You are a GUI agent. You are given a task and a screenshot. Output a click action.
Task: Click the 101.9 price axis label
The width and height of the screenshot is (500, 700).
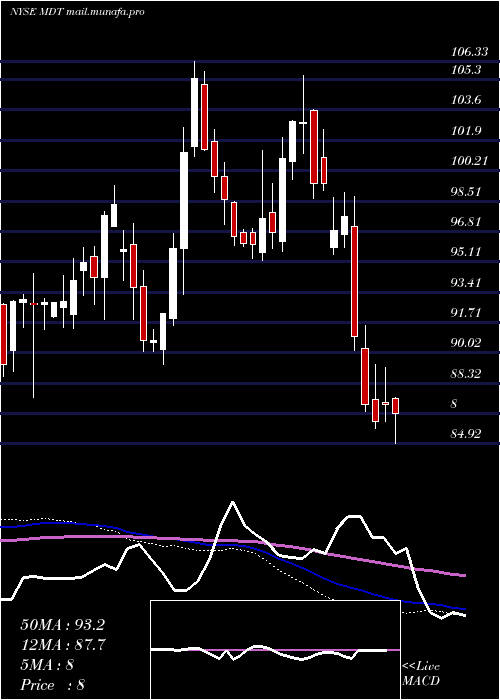[x=467, y=131]
